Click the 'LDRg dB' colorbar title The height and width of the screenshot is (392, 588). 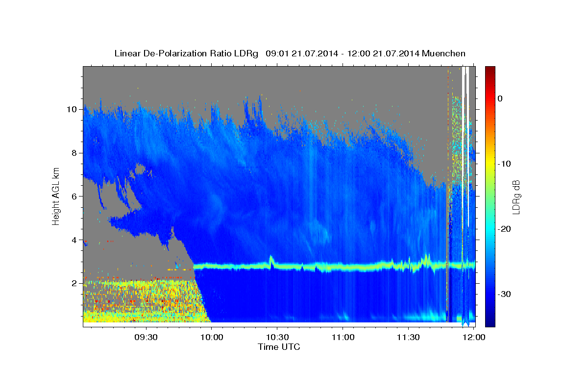pos(516,196)
